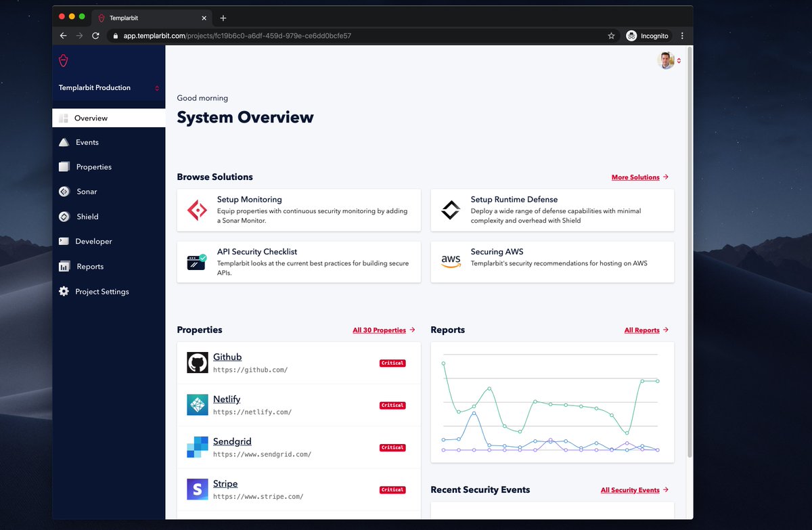The height and width of the screenshot is (530, 812).
Task: Click the API Security Checklist icon
Action: click(197, 262)
